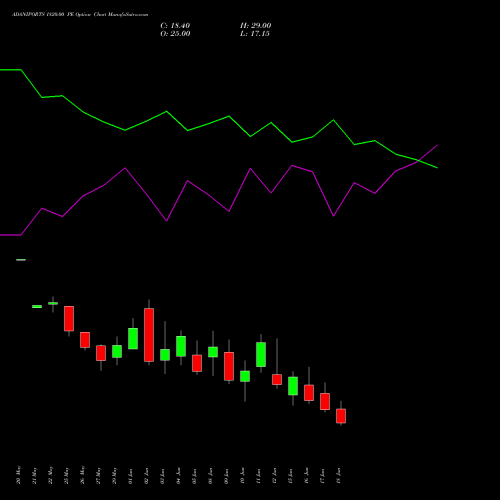Click the 29 May date label
Viewport: 500px width, 500px height.
[x=114, y=475]
